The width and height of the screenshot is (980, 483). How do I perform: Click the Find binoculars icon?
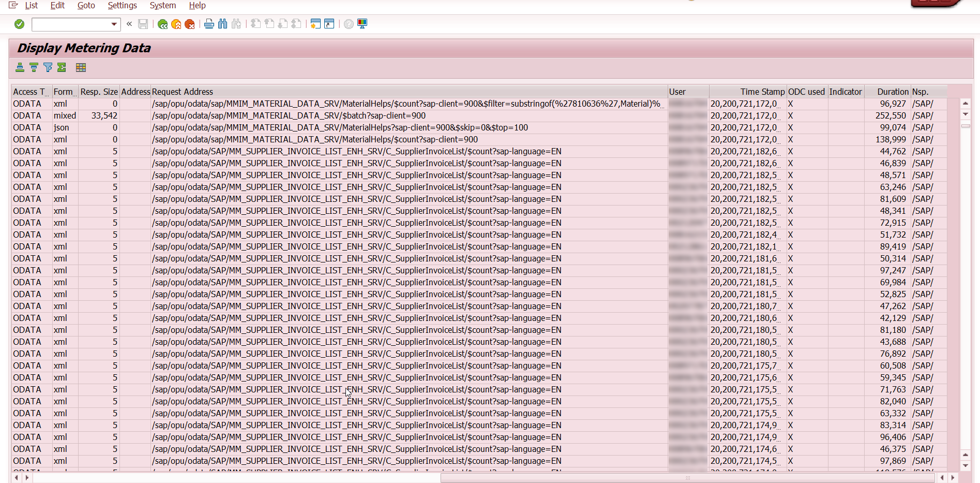click(x=223, y=24)
